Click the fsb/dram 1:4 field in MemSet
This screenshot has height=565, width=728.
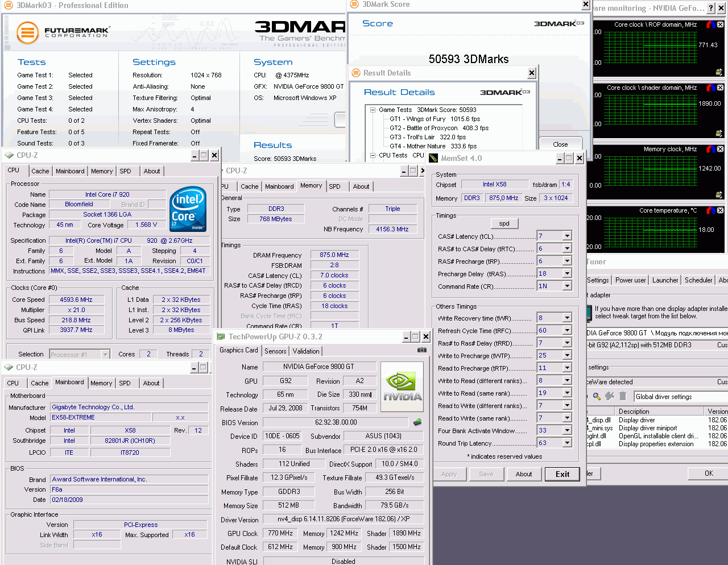coord(565,184)
